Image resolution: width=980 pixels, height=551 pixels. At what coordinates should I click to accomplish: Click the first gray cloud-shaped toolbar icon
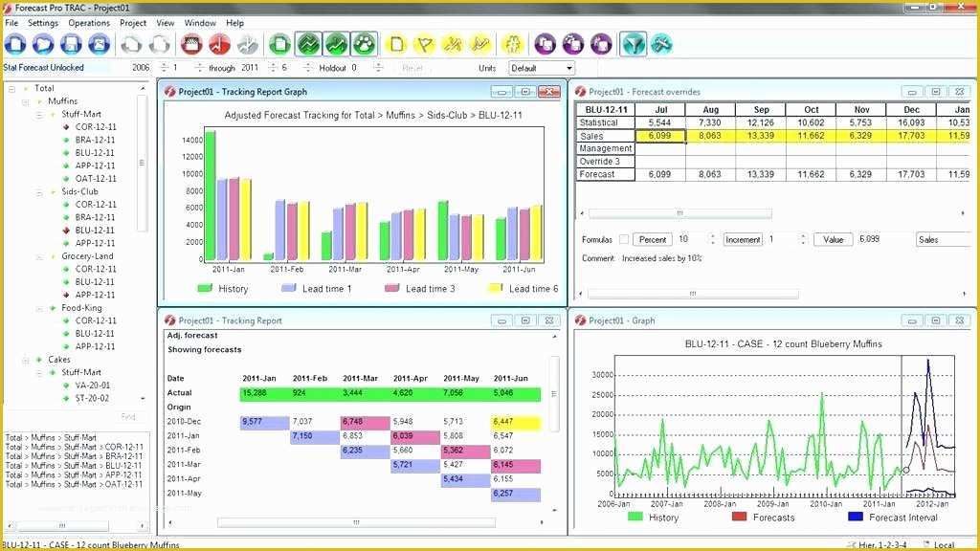click(x=131, y=44)
